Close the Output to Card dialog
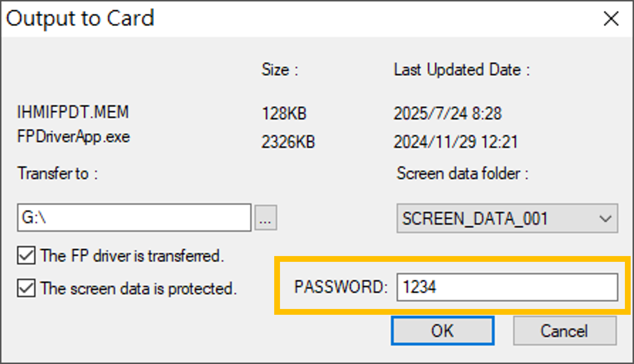 pos(611,19)
